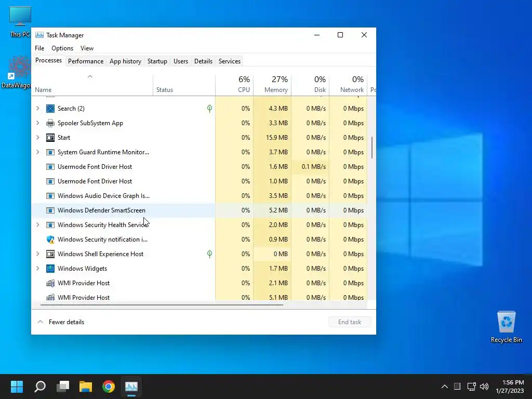
Task: Click System Guard Runtime Monitor icon
Action: [x=50, y=152]
